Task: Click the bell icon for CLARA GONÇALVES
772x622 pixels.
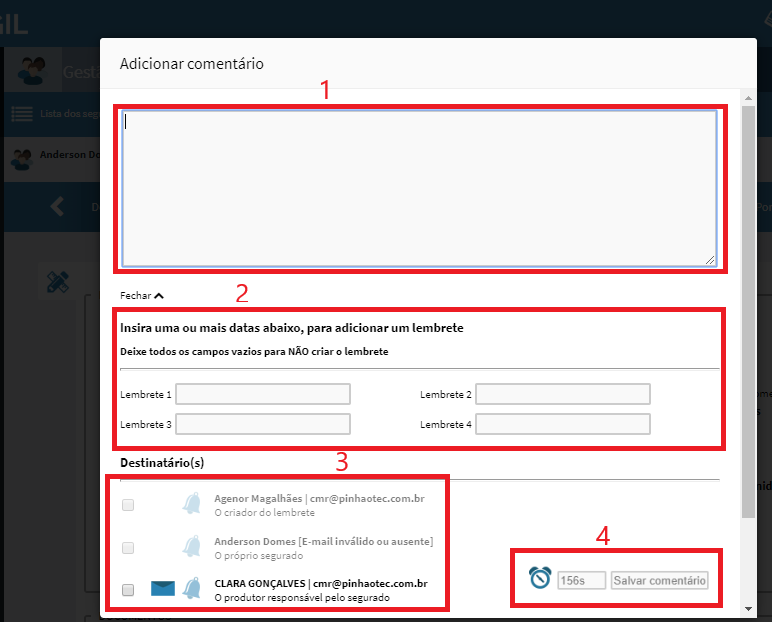Action: pos(192,588)
